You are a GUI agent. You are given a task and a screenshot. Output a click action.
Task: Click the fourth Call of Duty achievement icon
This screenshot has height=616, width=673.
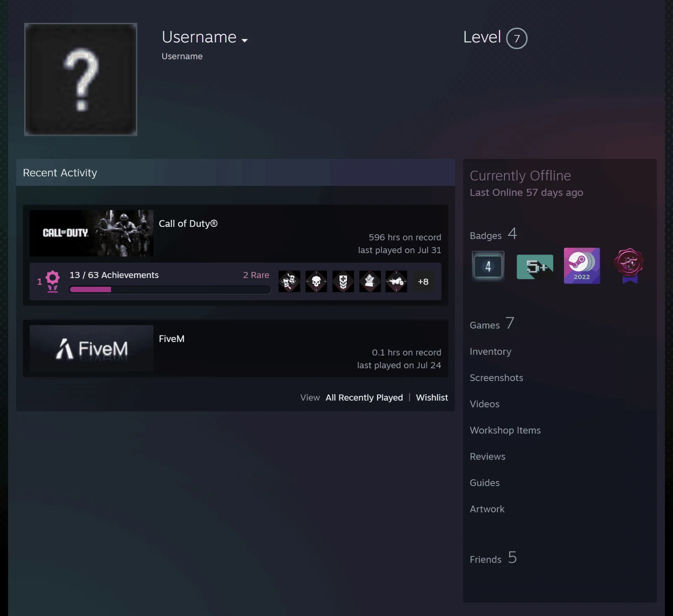(x=370, y=281)
